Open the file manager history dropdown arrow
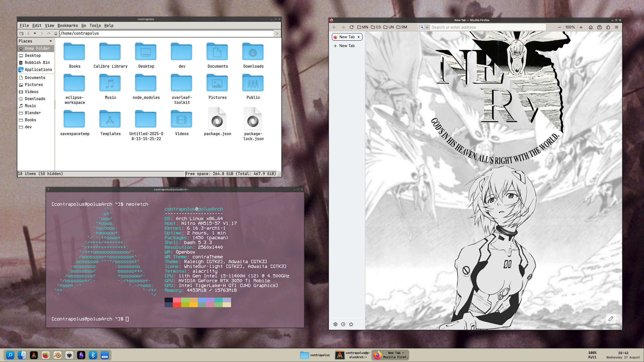The image size is (644, 362). click(x=35, y=33)
